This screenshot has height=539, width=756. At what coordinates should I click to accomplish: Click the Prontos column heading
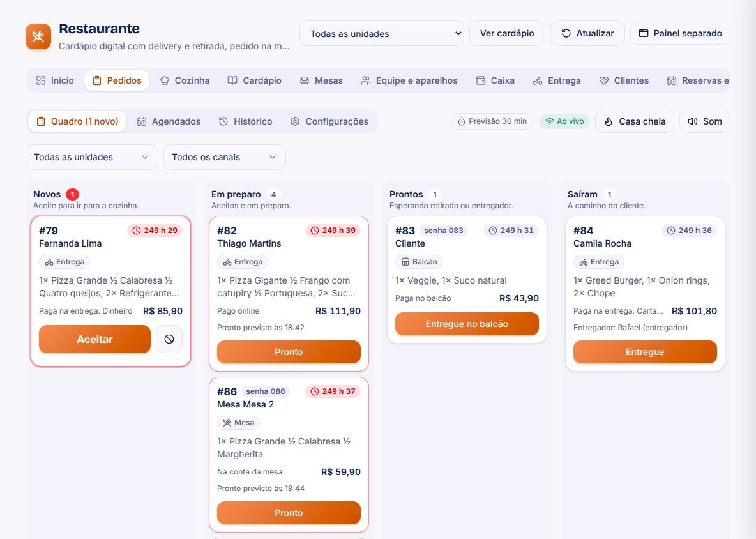click(406, 194)
